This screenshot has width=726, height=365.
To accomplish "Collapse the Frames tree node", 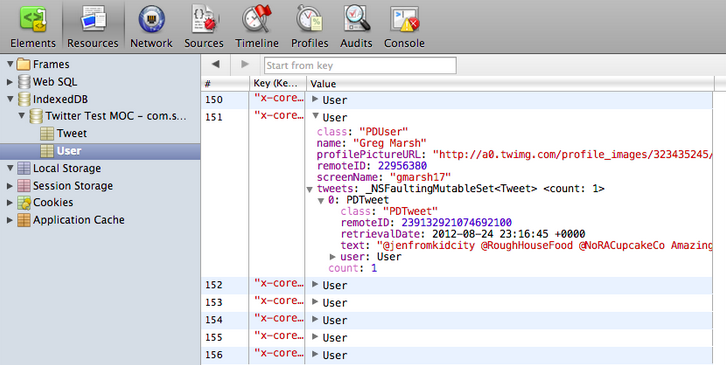I will [x=10, y=64].
